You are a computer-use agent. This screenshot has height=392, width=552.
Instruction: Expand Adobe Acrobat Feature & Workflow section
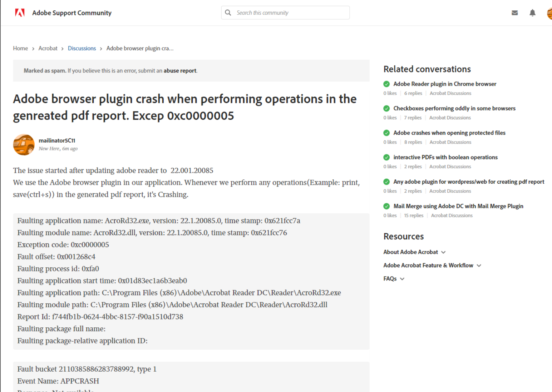432,265
